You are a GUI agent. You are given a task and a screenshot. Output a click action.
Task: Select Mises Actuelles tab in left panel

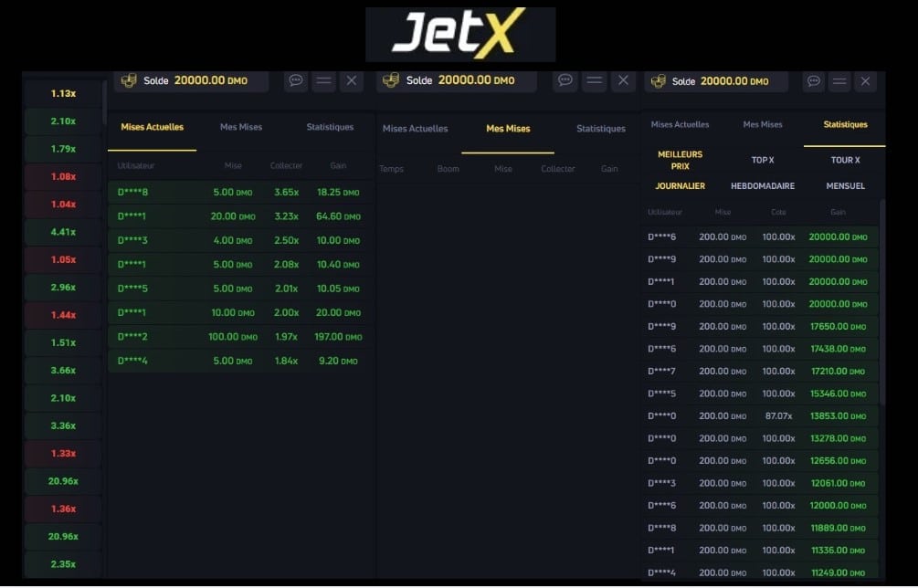153,127
